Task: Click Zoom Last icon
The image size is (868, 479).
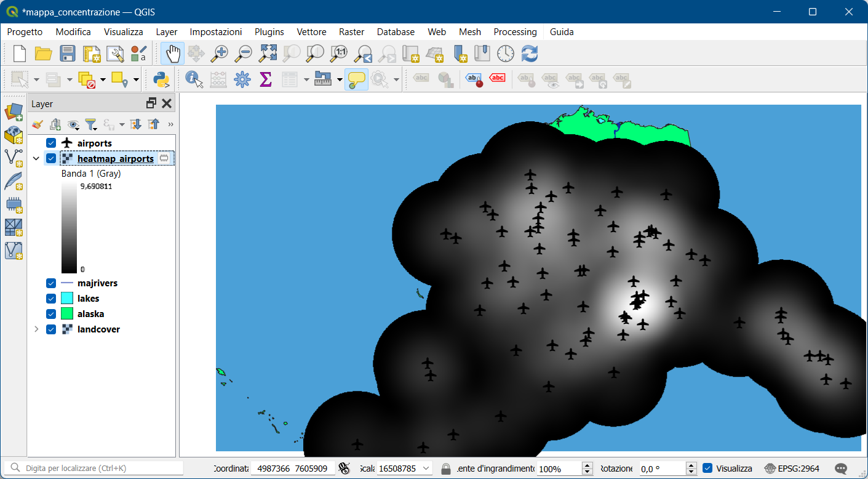Action: pyautogui.click(x=364, y=54)
